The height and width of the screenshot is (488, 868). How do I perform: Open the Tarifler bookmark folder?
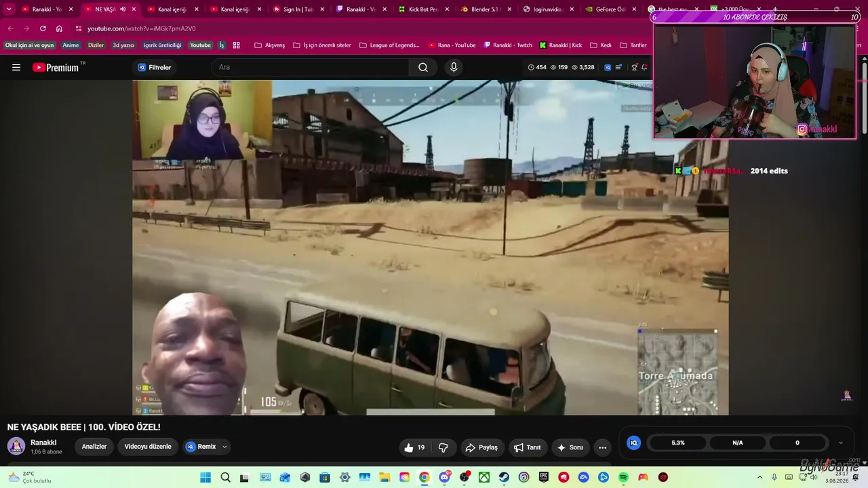click(x=633, y=45)
